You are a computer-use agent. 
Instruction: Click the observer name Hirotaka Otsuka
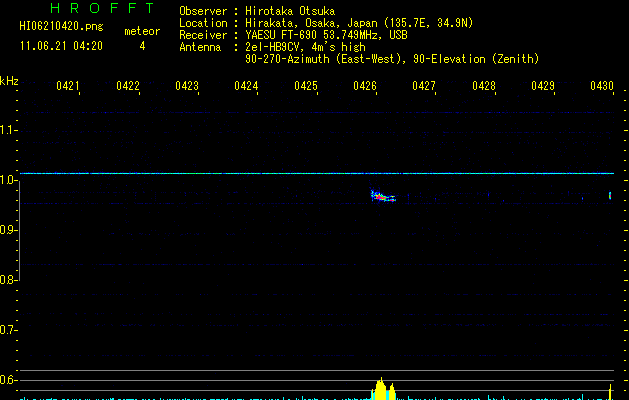click(290, 11)
